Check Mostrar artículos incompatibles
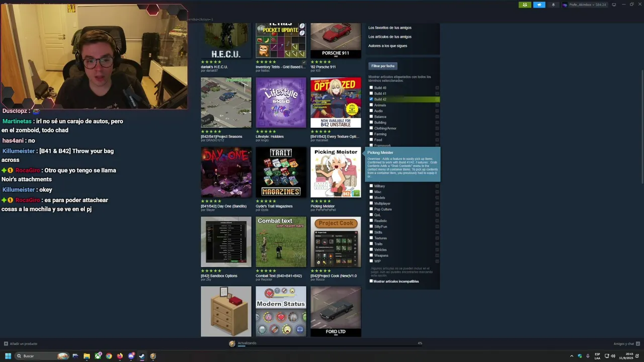Viewport: 644px width, 362px height. [x=371, y=281]
